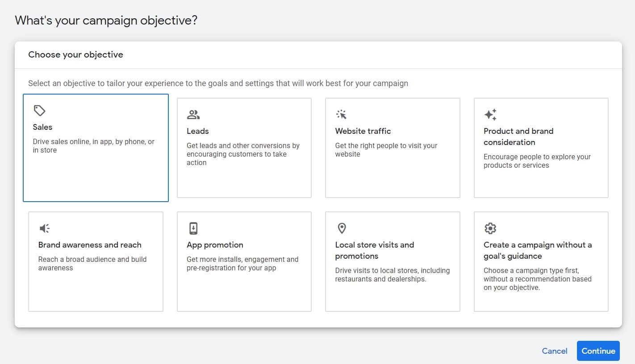Pick Local store visits and promotions title
Viewport: 635px width, 364px height.
pos(375,250)
